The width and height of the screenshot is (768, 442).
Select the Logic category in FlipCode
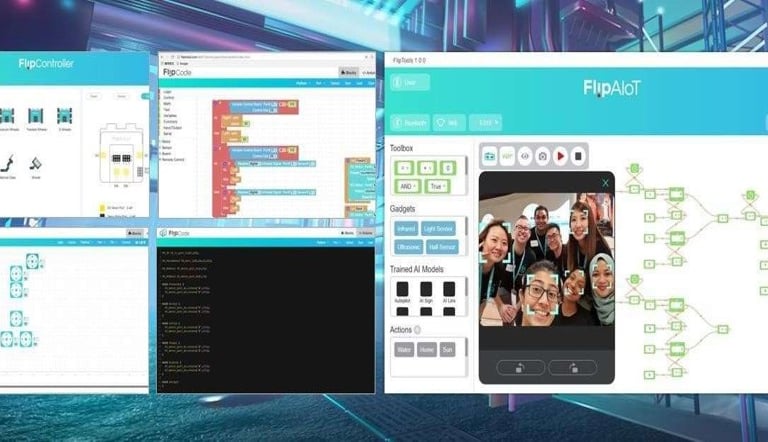(x=168, y=92)
